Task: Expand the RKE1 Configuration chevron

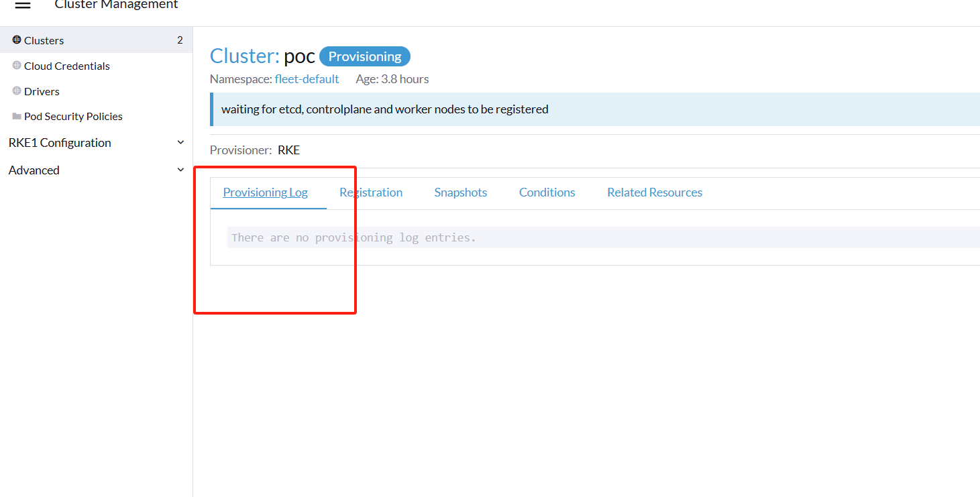Action: pyautogui.click(x=180, y=142)
